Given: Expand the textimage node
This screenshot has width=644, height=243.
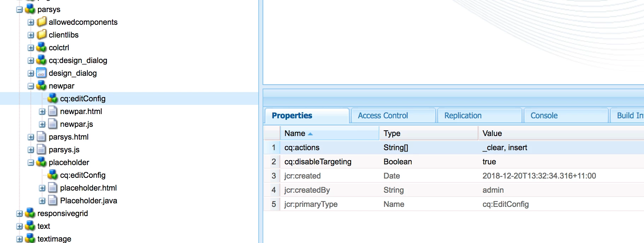Looking at the screenshot, I should pos(19,239).
